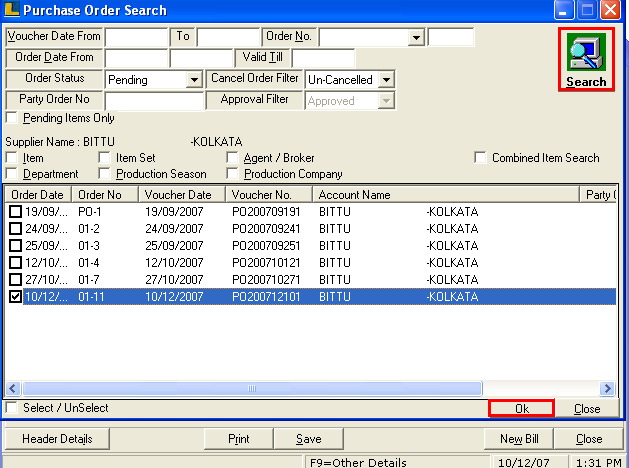Viewport: 629px width, 468px height.
Task: Select voucher number PO200709191
Action: (266, 212)
